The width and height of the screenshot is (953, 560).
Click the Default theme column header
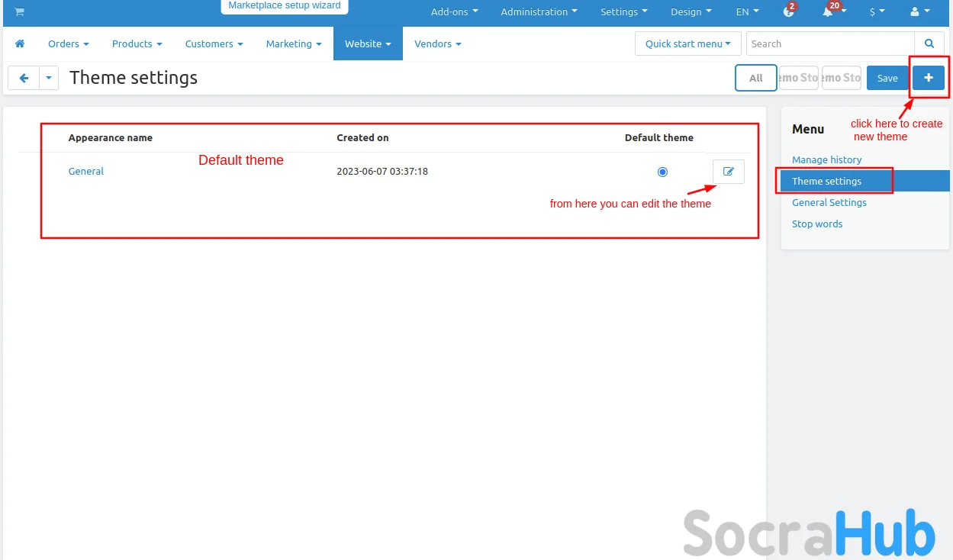coord(659,138)
